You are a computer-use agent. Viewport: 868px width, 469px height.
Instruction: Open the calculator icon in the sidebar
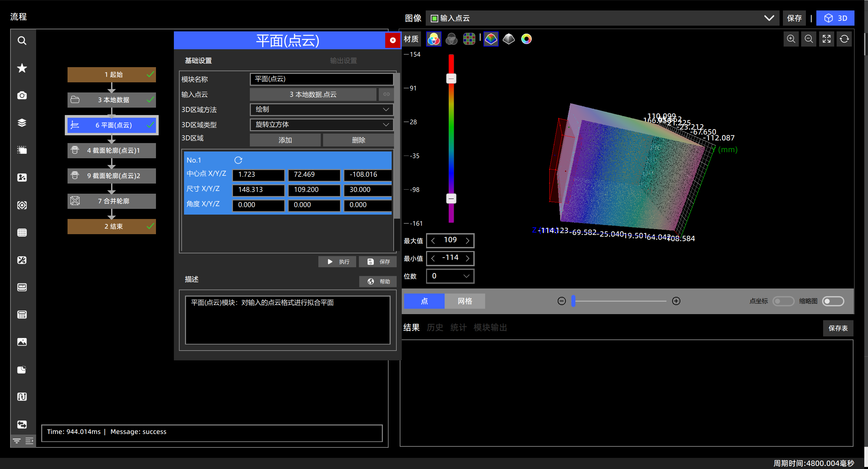tap(22, 314)
